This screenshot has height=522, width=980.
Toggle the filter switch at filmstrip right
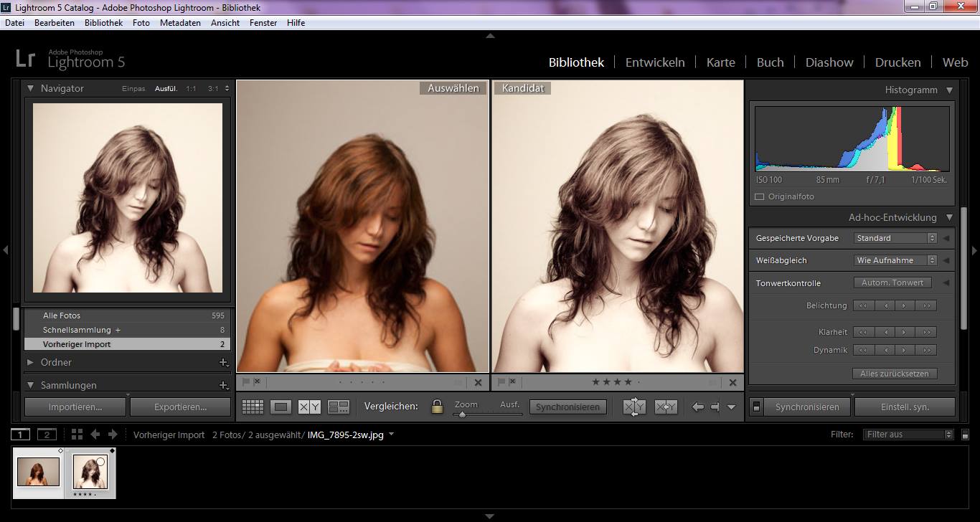(966, 435)
